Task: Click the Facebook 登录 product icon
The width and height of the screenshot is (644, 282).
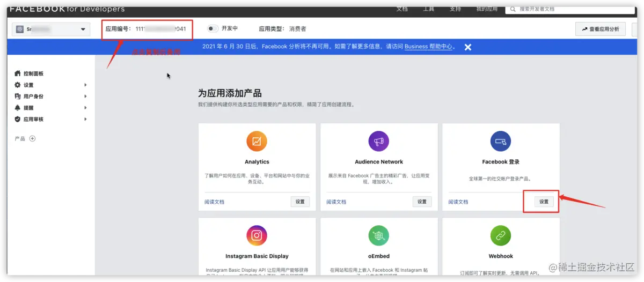Action: click(x=501, y=142)
